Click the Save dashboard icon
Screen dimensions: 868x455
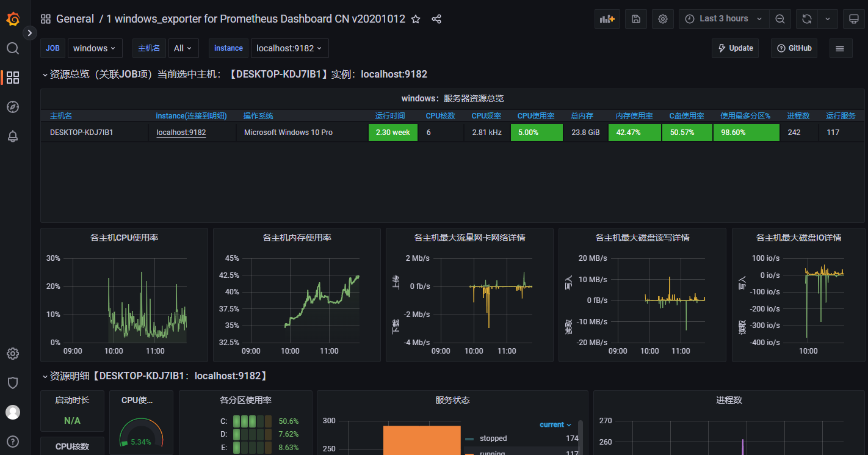click(x=635, y=19)
